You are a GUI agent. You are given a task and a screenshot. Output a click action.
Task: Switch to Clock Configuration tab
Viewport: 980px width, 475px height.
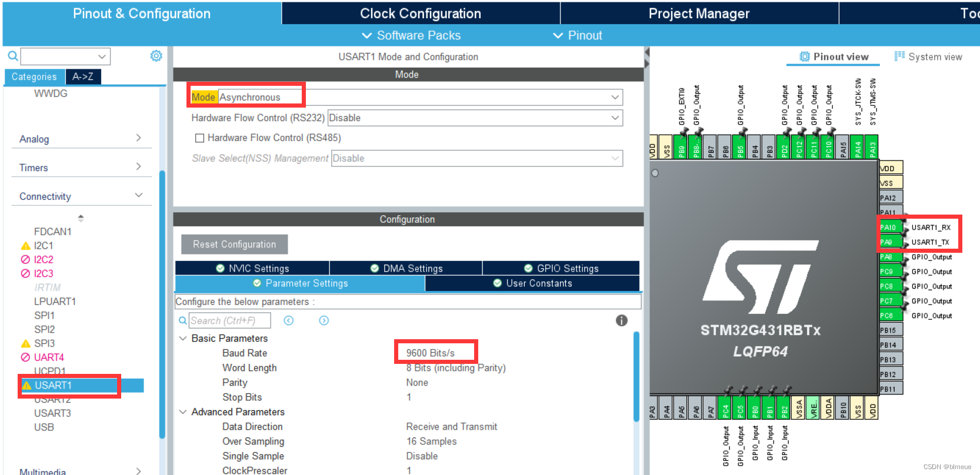click(x=421, y=13)
